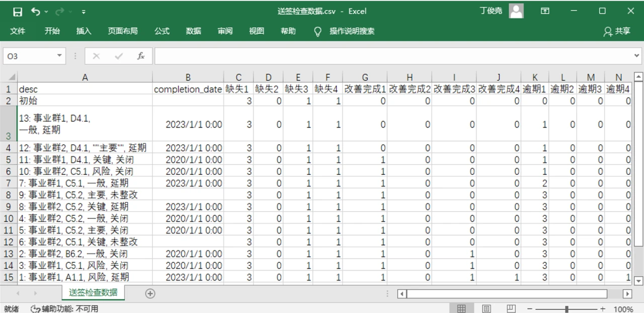Click the 共享 share button

[617, 31]
